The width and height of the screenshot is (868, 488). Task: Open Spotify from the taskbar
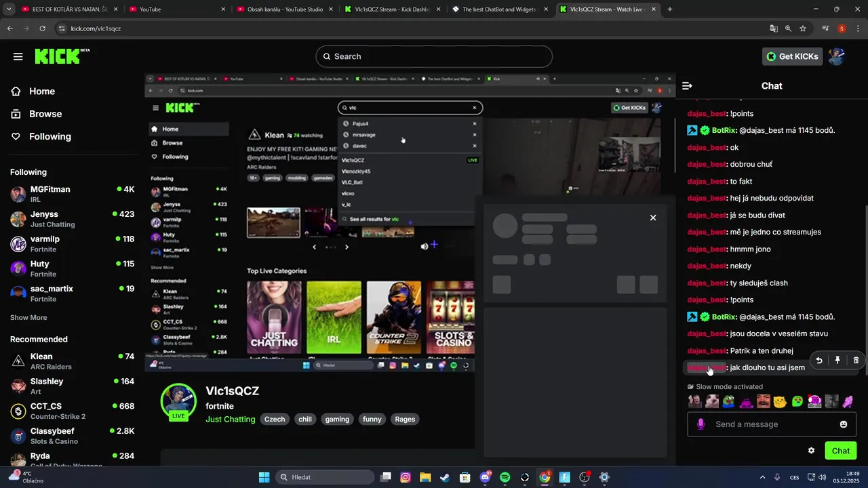tap(505, 477)
